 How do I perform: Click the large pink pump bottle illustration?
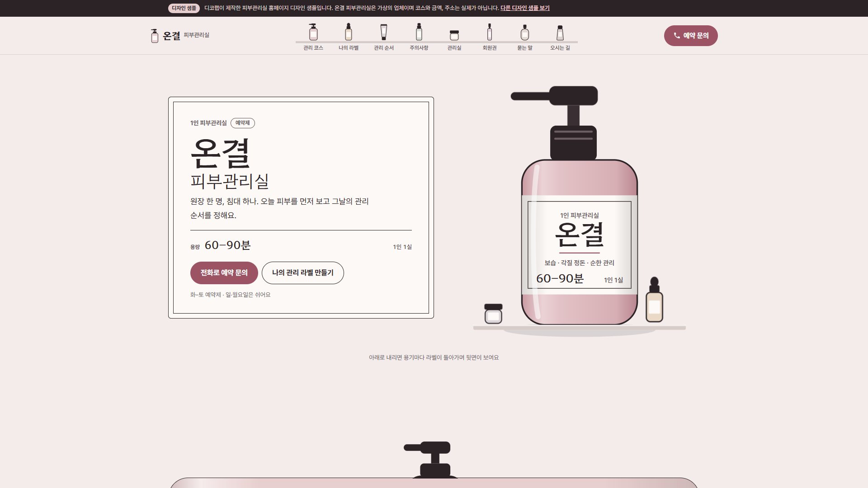click(x=580, y=206)
